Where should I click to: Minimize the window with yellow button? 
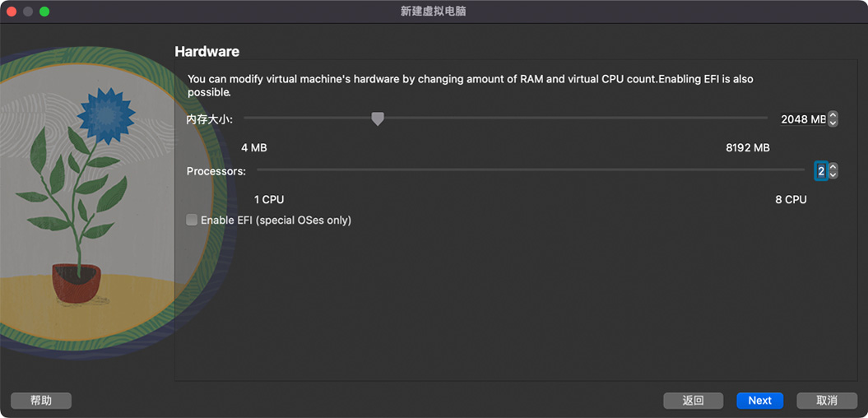28,12
